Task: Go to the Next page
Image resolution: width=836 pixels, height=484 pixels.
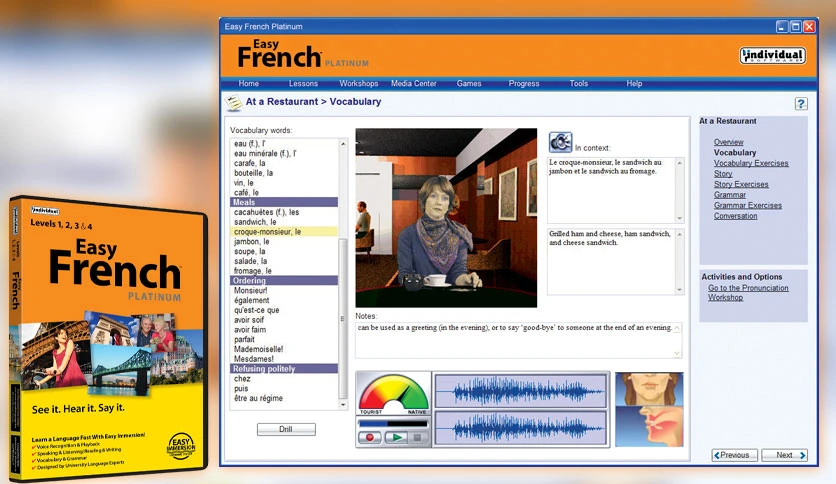Action: 784,455
